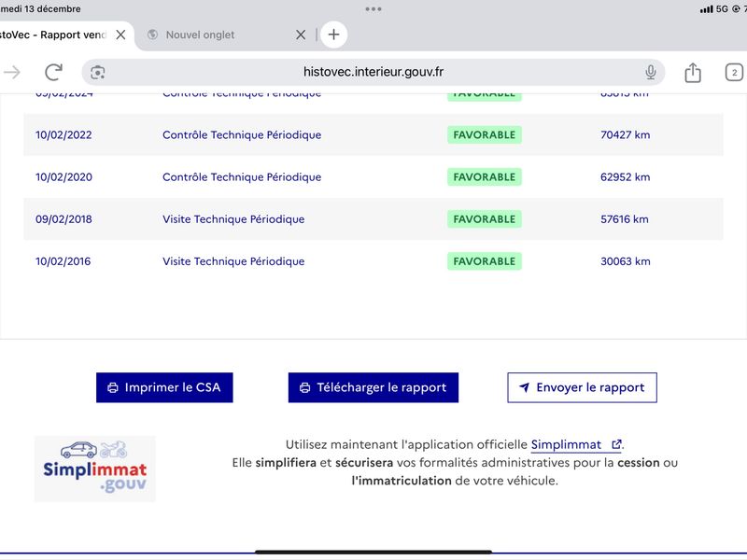Image resolution: width=747 pixels, height=560 pixels.
Task: Open the share sheet icon
Action: [693, 73]
